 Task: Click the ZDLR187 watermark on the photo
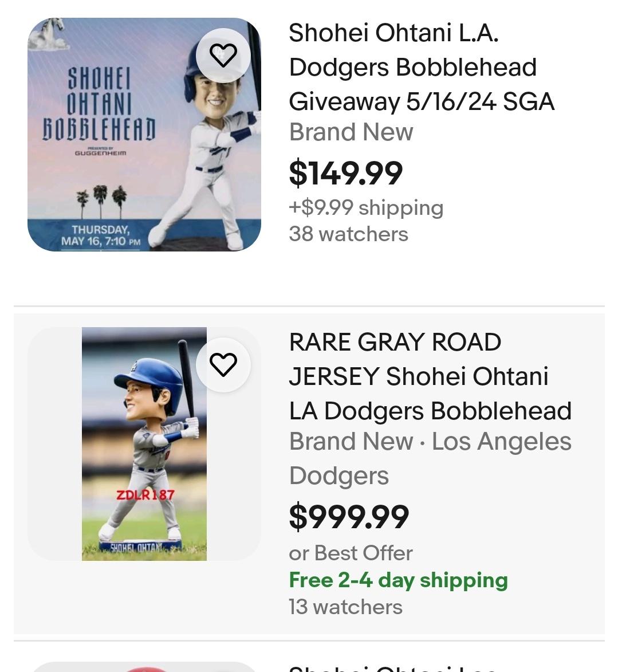point(145,494)
